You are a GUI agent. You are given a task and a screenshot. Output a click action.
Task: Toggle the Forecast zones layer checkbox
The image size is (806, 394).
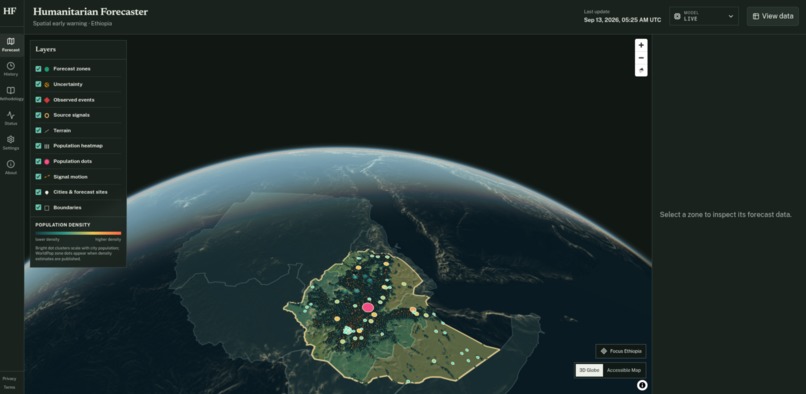(x=38, y=69)
